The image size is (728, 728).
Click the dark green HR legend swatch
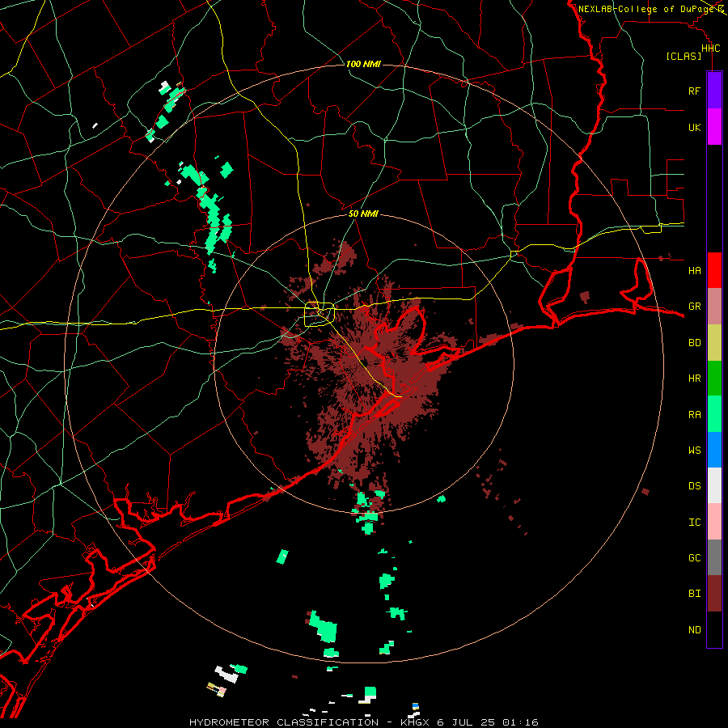point(714,378)
